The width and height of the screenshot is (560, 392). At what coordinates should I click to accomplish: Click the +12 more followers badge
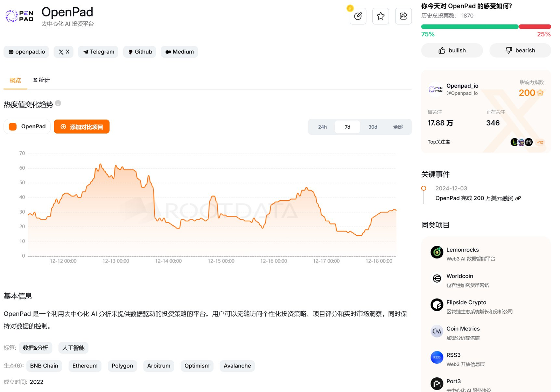pos(540,142)
